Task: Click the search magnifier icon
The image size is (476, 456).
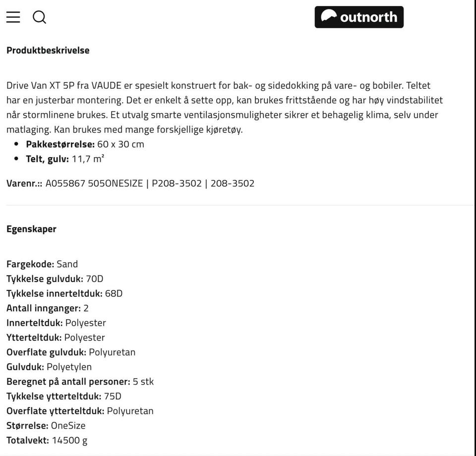Action: coord(40,17)
